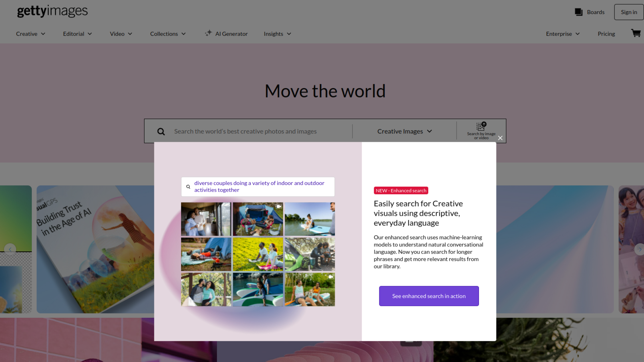Click the search magnifier icon in main bar
Screen dimensions: 644x362
point(161,131)
